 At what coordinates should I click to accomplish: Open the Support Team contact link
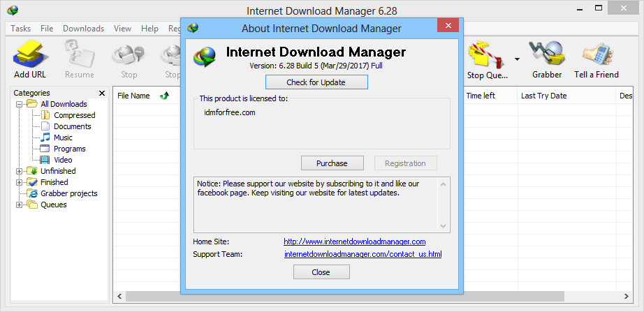[x=363, y=254]
